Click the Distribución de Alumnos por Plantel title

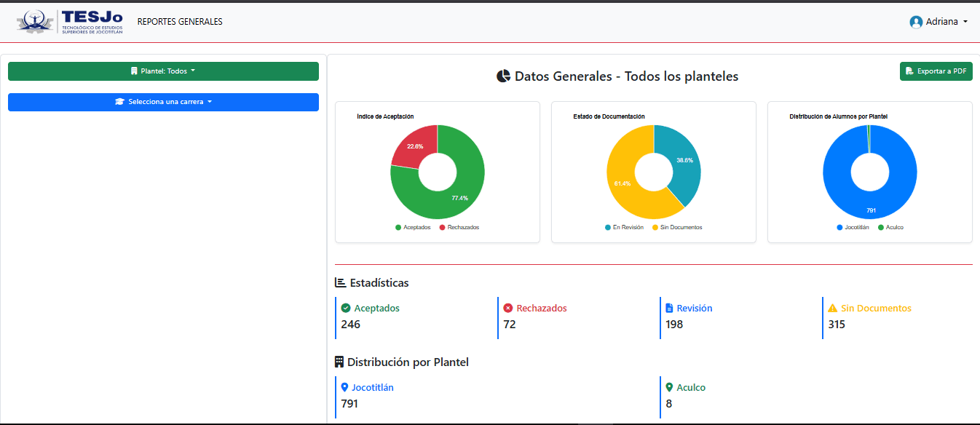(x=838, y=116)
